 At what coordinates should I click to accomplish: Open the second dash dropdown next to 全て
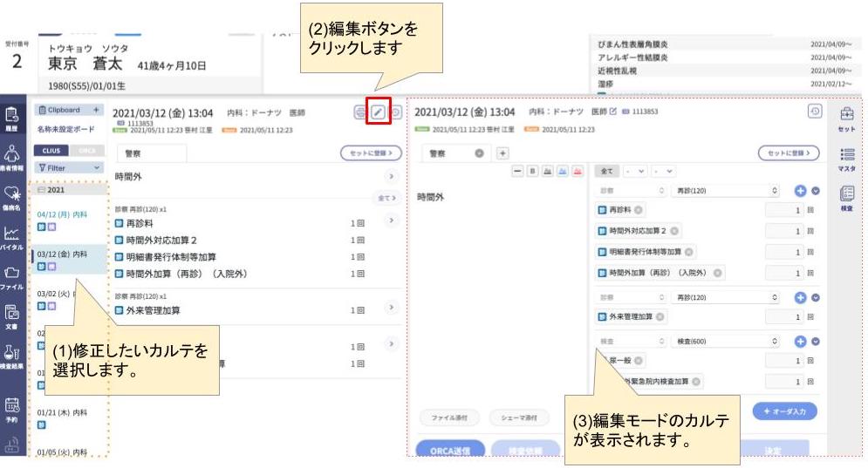[663, 171]
